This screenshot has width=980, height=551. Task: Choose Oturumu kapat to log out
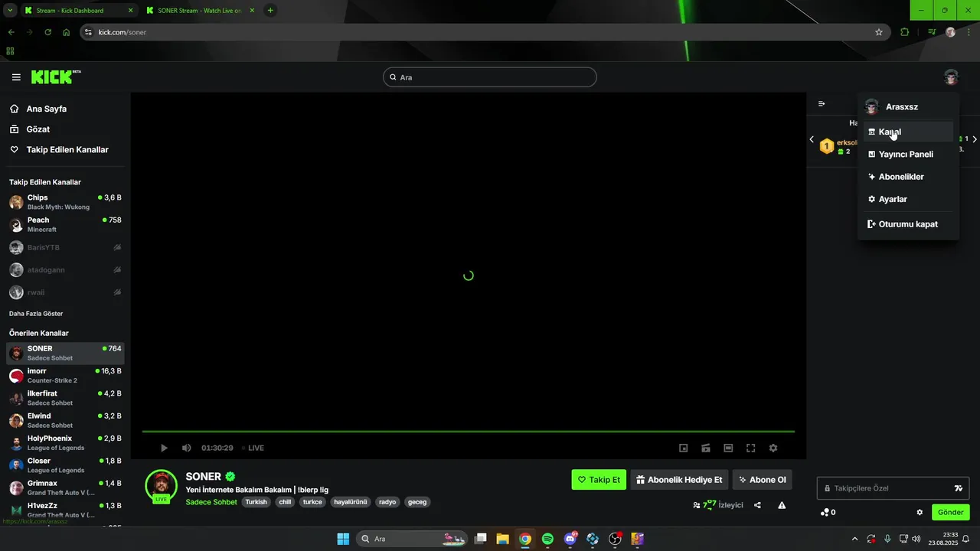[908, 224]
